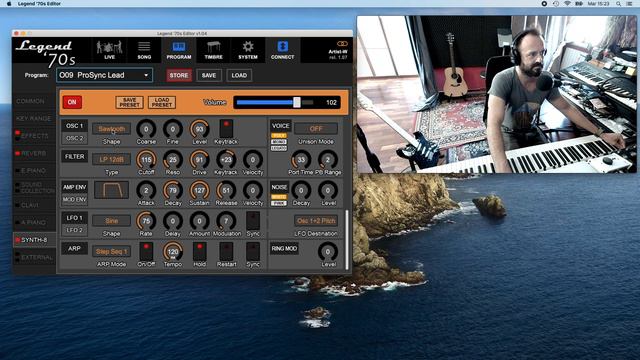The width and height of the screenshot is (640, 360).
Task: Open the Sine LFO Shape selector
Action: (x=111, y=221)
